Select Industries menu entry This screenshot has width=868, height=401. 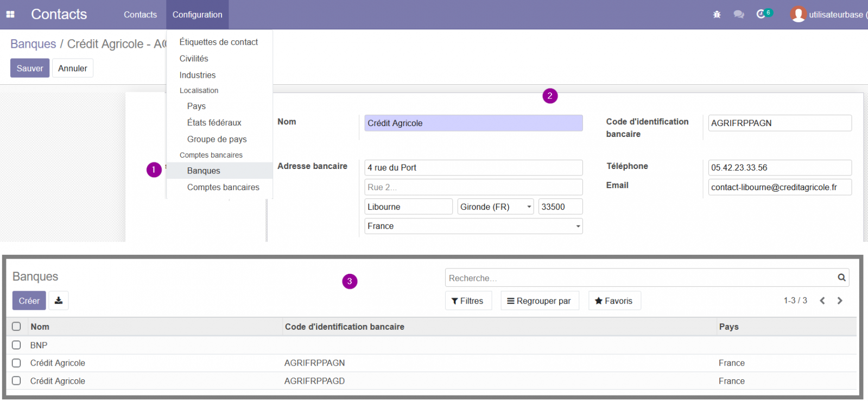tap(198, 75)
